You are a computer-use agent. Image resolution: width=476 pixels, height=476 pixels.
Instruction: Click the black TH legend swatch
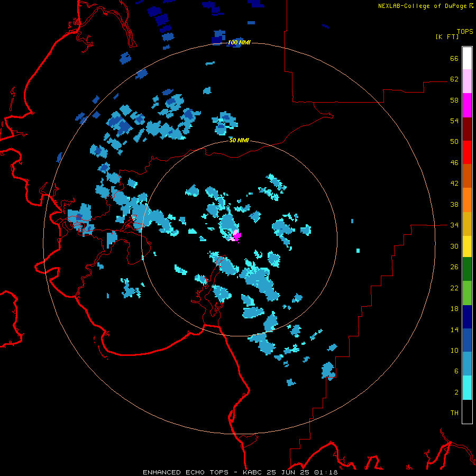467,411
